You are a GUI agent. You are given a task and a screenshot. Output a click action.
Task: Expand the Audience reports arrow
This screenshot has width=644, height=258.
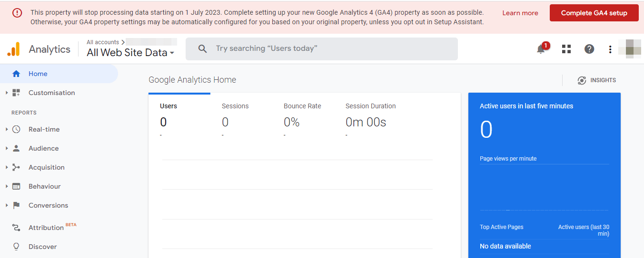(x=7, y=148)
